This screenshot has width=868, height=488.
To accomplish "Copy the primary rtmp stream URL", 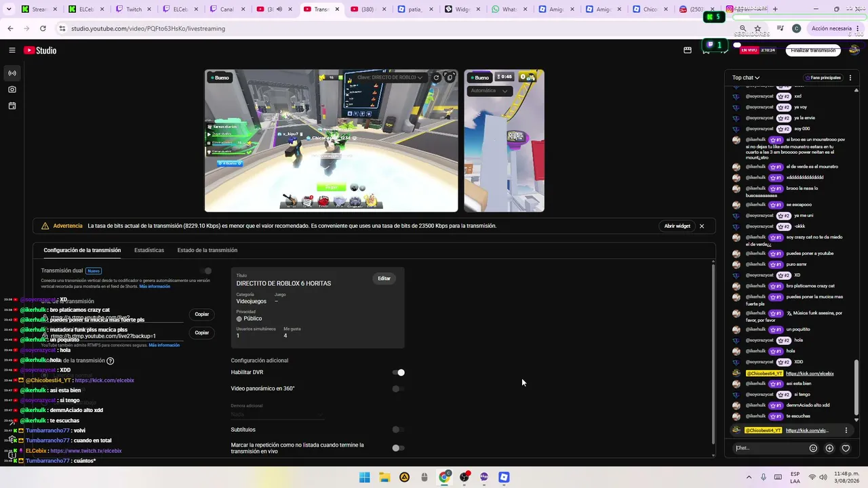I will 202,314.
